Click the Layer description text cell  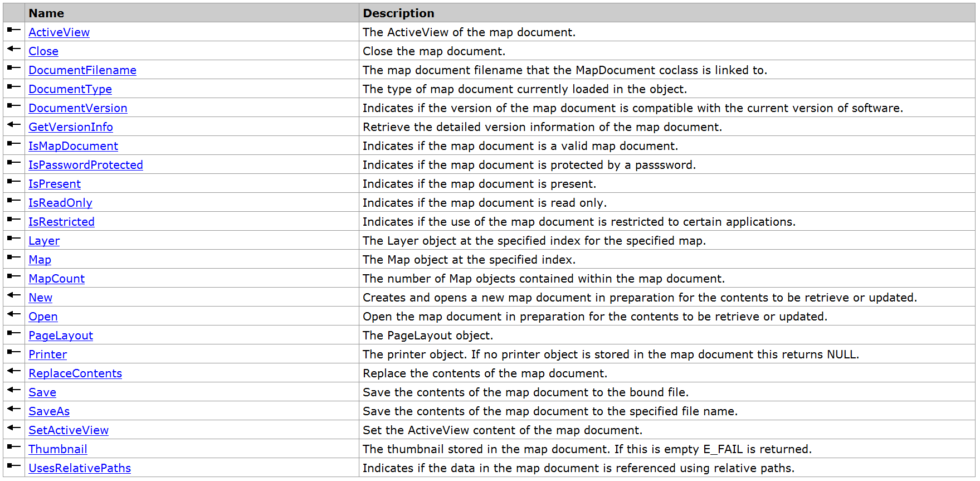pos(534,241)
